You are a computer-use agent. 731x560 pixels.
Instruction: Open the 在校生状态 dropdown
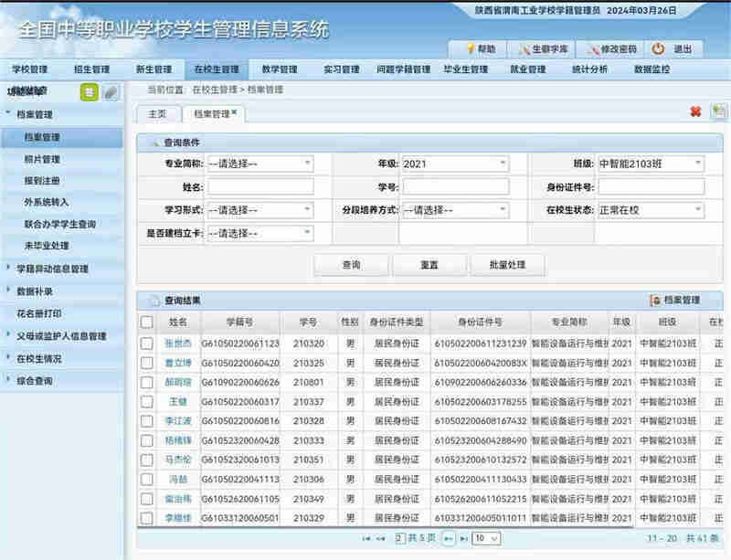651,210
